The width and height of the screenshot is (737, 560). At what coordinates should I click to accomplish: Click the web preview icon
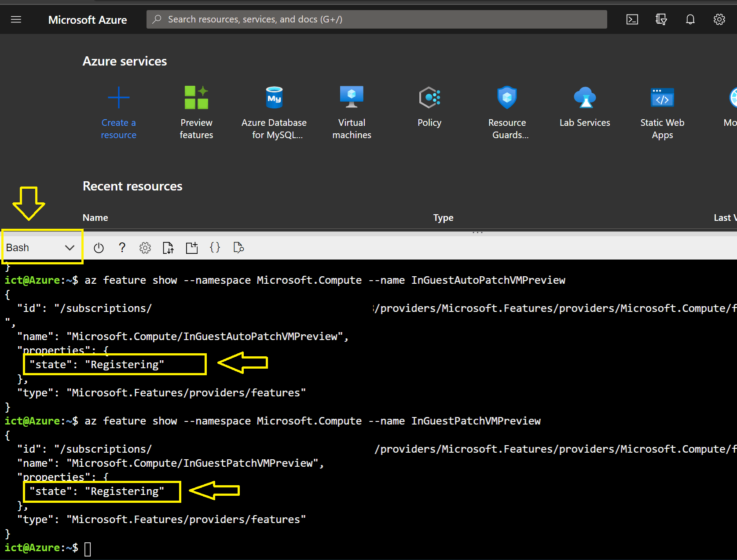[238, 248]
